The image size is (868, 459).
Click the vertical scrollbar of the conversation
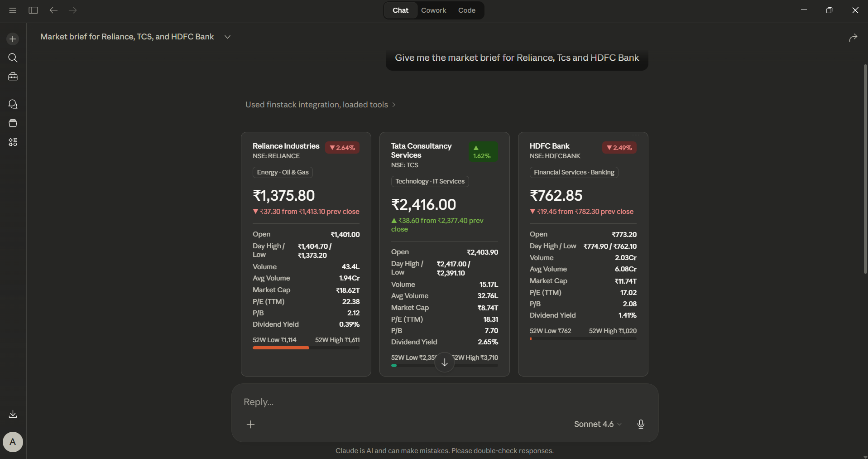pos(865,169)
